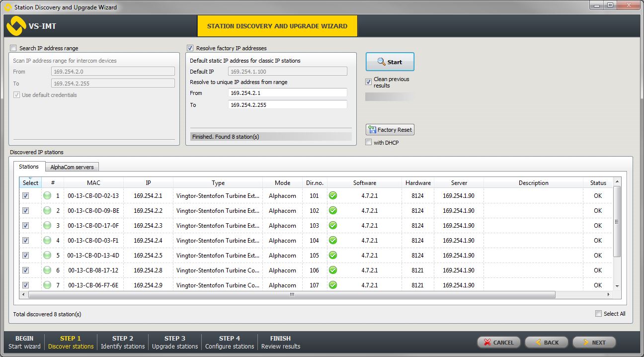The width and height of the screenshot is (644, 357).
Task: Sort stations by MAC column header
Action: pyautogui.click(x=93, y=183)
